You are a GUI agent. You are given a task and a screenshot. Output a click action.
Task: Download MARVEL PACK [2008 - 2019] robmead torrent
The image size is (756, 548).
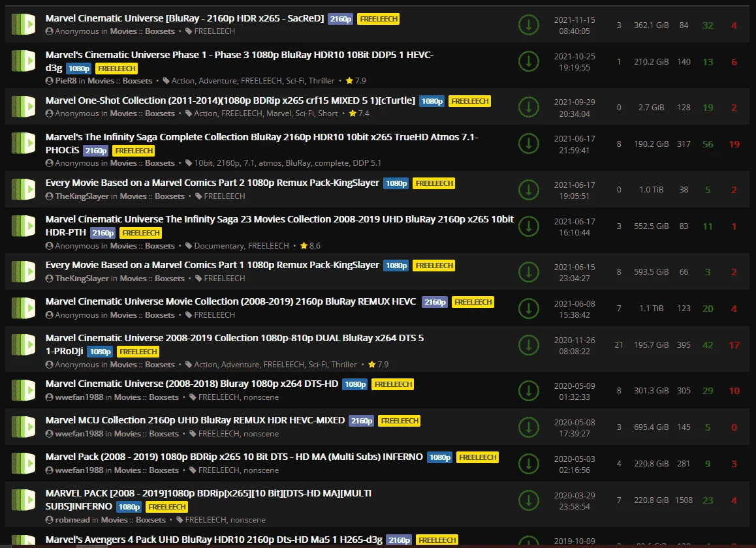pos(528,500)
